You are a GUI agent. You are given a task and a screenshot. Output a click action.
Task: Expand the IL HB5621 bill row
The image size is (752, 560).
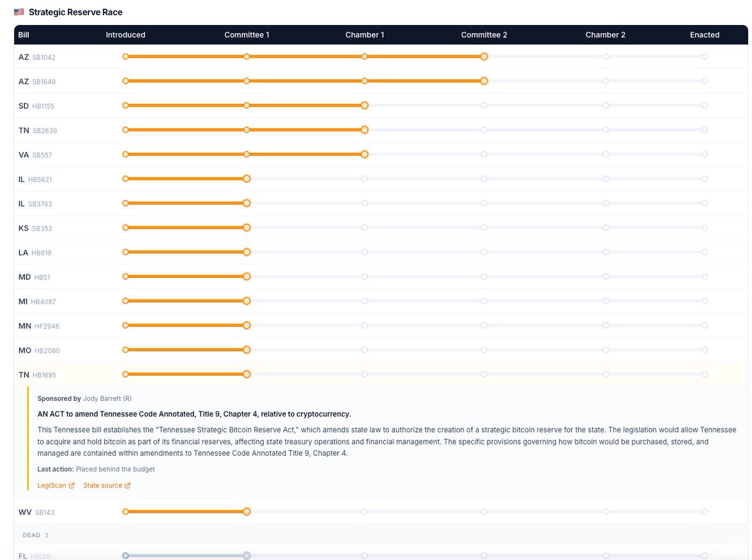coord(381,179)
